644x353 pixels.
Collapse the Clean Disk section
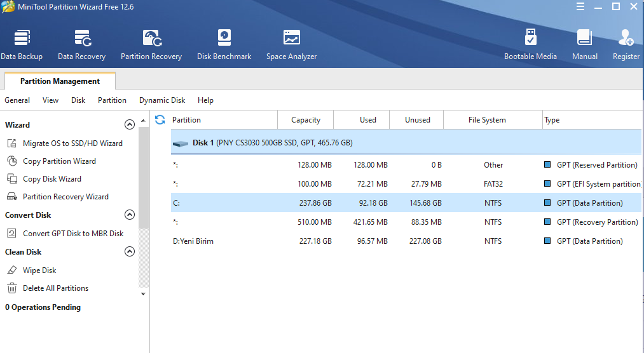coord(130,251)
